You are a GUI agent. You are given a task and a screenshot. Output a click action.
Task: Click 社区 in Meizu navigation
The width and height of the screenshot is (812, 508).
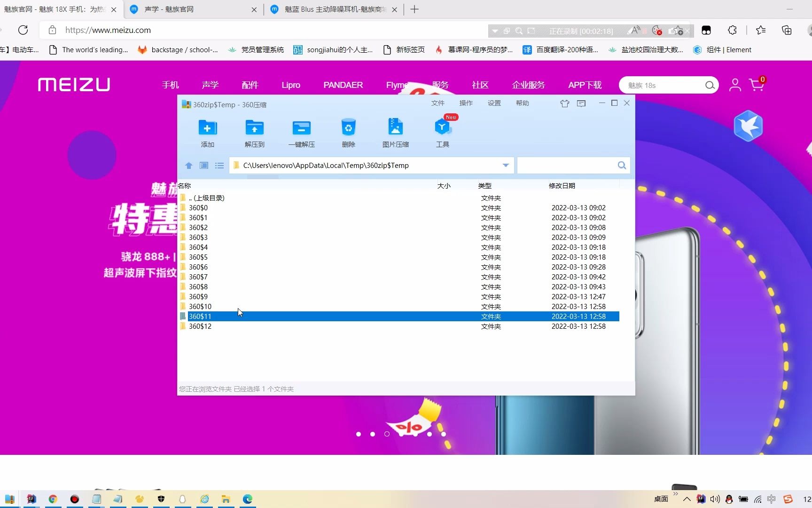[480, 85]
